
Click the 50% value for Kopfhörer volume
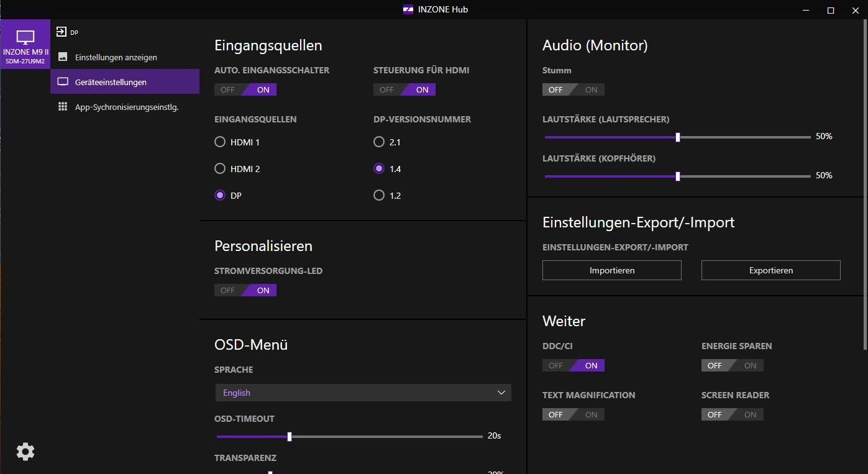click(x=824, y=176)
